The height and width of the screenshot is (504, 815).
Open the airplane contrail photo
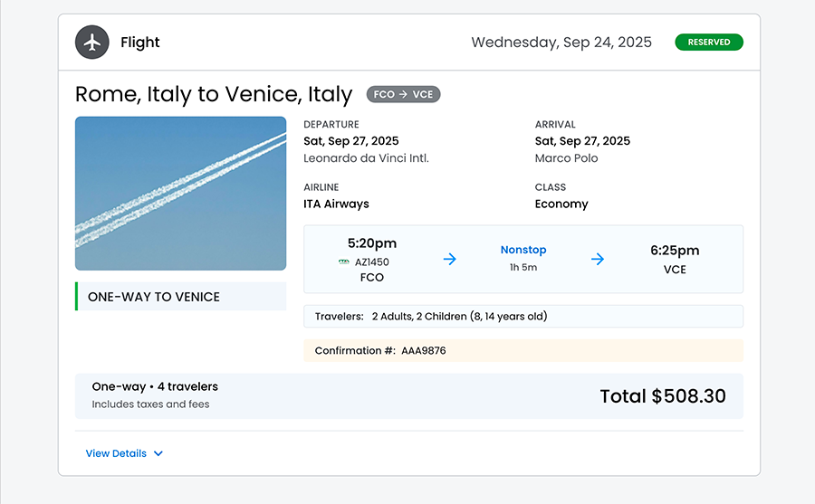pos(180,193)
